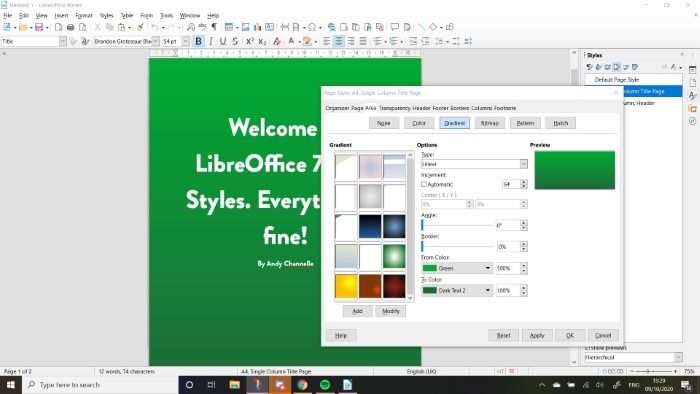Click the Superscript X² icon
Image resolution: width=700 pixels, height=394 pixels.
coord(250,41)
